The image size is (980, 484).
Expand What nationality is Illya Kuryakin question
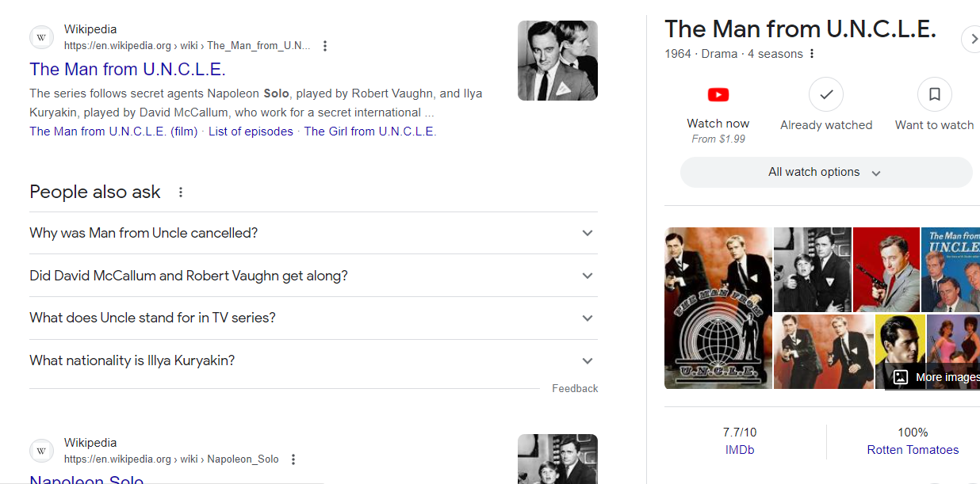click(x=313, y=360)
